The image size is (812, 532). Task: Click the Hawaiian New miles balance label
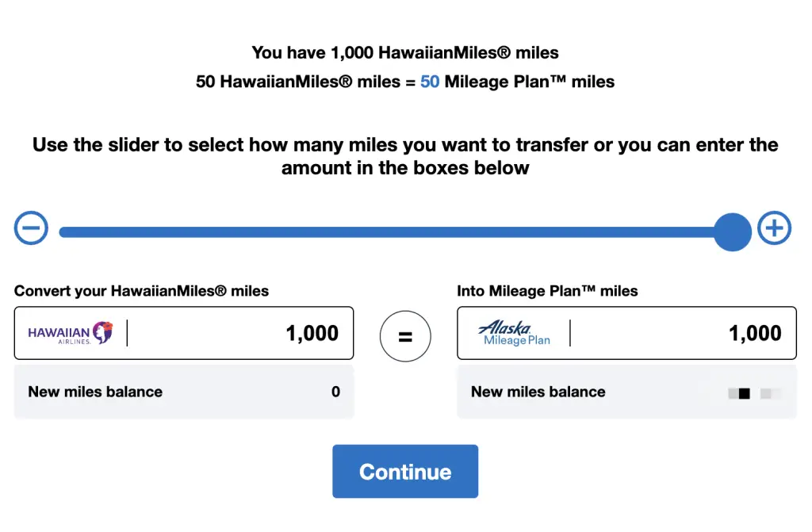tap(95, 392)
